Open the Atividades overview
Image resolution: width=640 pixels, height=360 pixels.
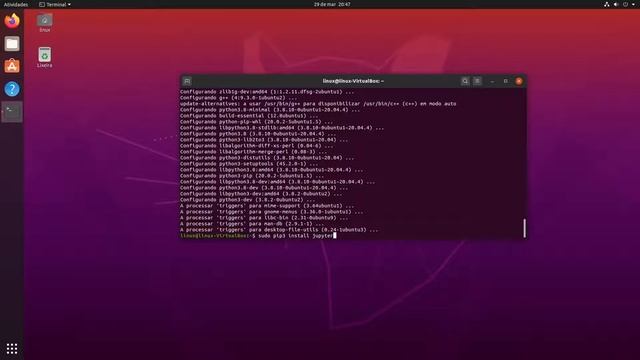click(x=16, y=4)
